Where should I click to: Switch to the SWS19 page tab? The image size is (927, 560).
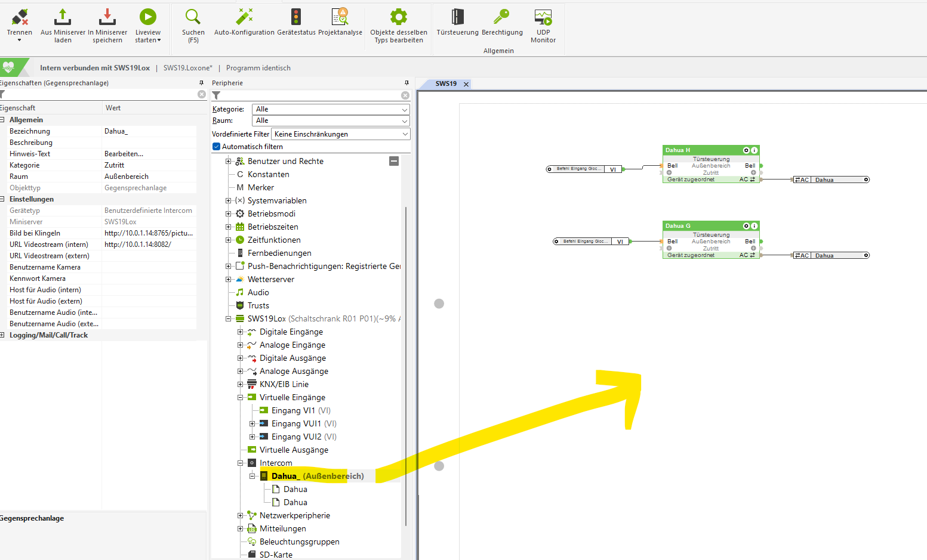tap(446, 83)
